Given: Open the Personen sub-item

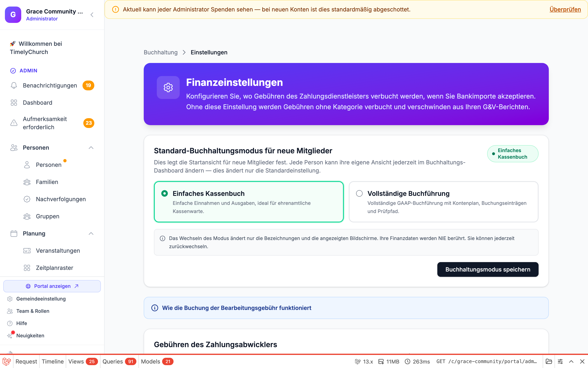Looking at the screenshot, I should (49, 165).
